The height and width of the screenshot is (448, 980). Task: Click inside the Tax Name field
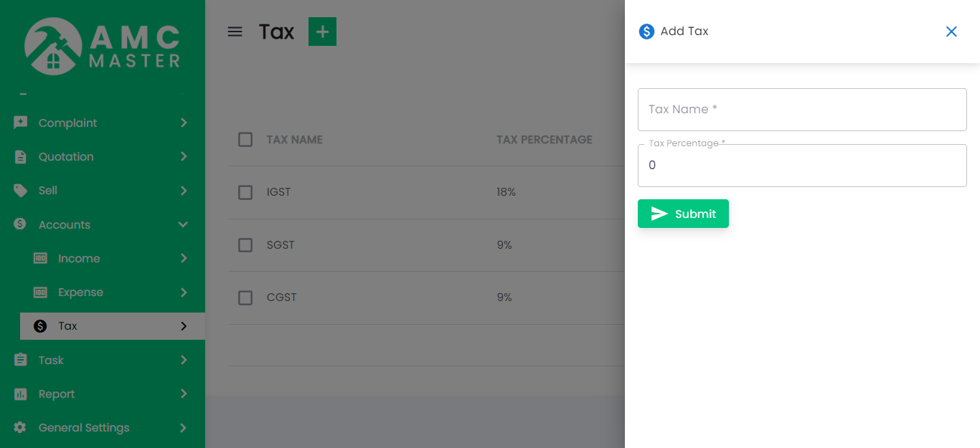[x=801, y=109]
